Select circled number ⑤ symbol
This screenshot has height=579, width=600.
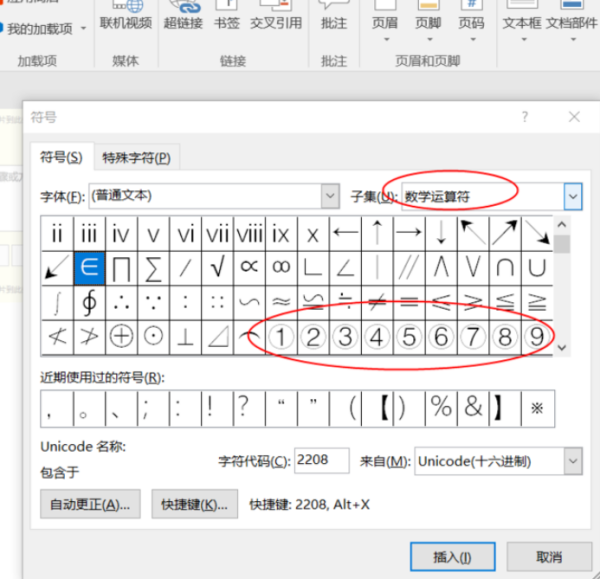(x=409, y=337)
